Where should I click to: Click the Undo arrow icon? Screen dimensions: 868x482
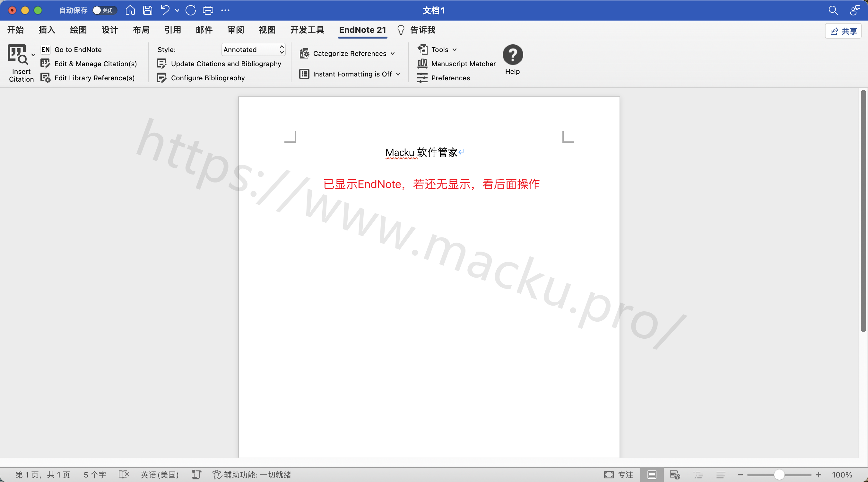(165, 11)
